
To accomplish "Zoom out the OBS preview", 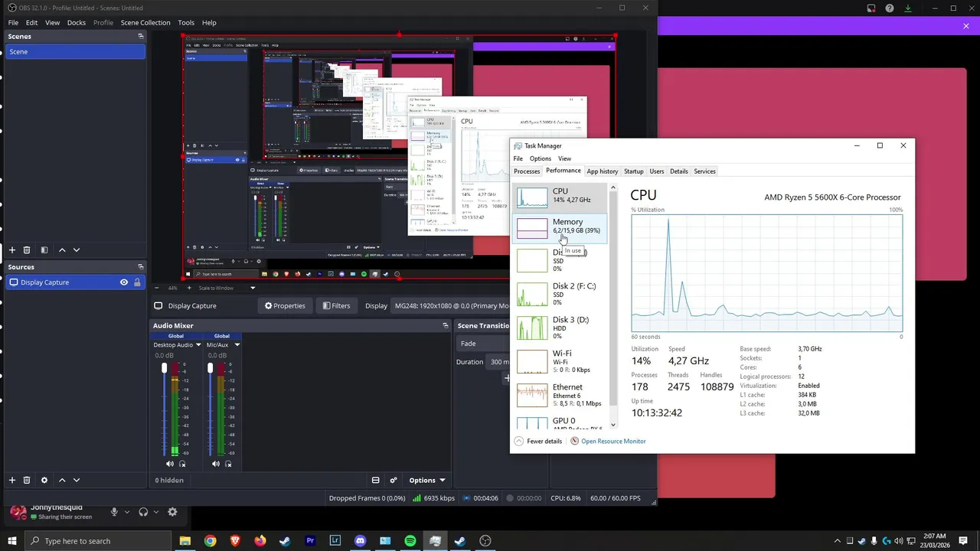I will click(158, 288).
